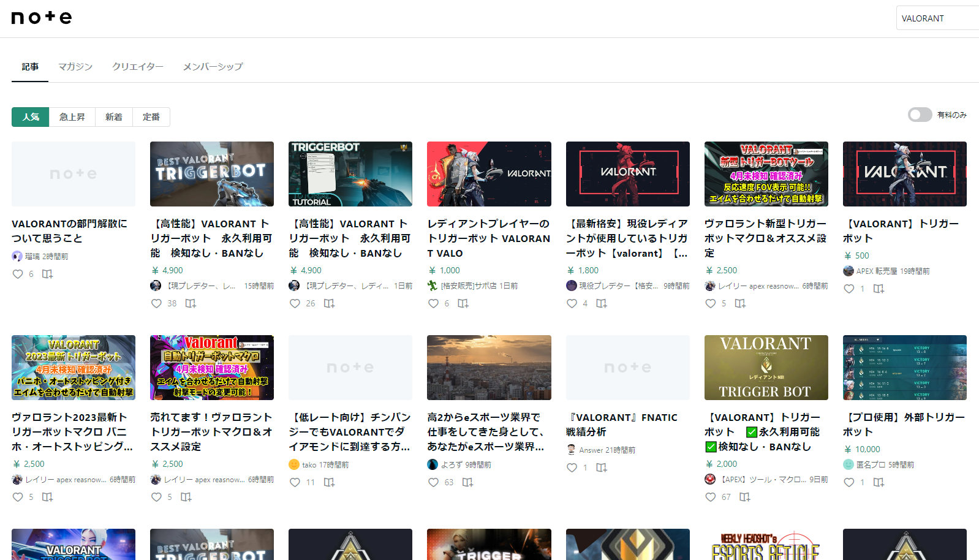Like the VALORANTの部門解散について思うこと article
Image resolution: width=979 pixels, height=560 pixels.
[18, 274]
